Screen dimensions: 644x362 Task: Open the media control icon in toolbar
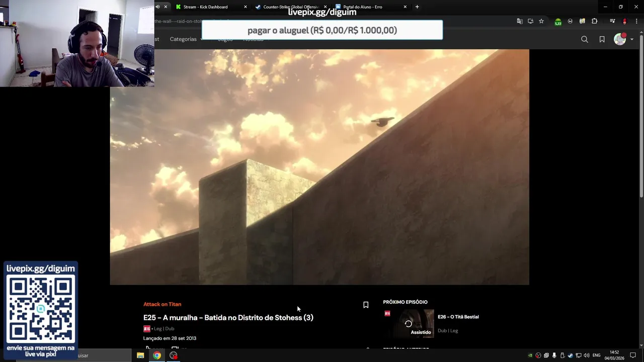click(612, 21)
